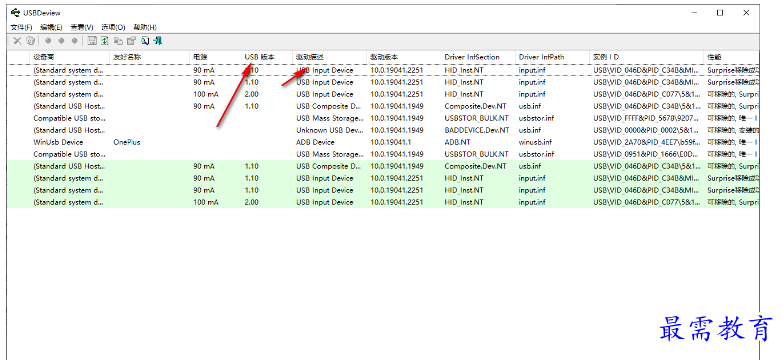Click instance ID USB\VID_FFFF&PID_5678 cell
The height and width of the screenshot is (360, 781).
(x=647, y=118)
